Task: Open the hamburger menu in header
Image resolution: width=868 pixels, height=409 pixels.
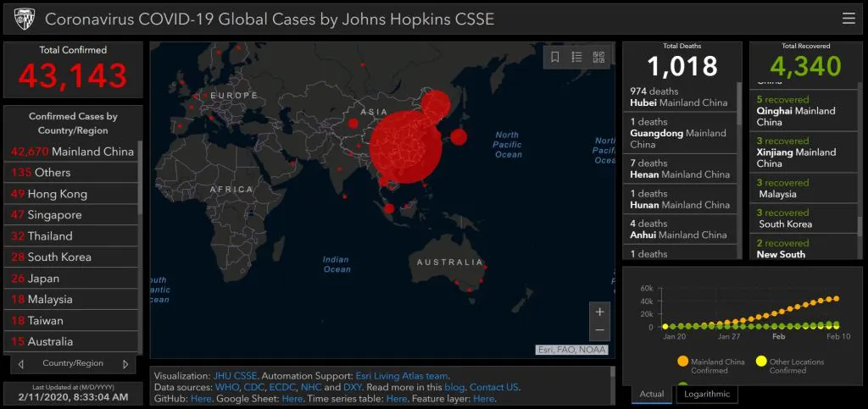Action: [849, 19]
